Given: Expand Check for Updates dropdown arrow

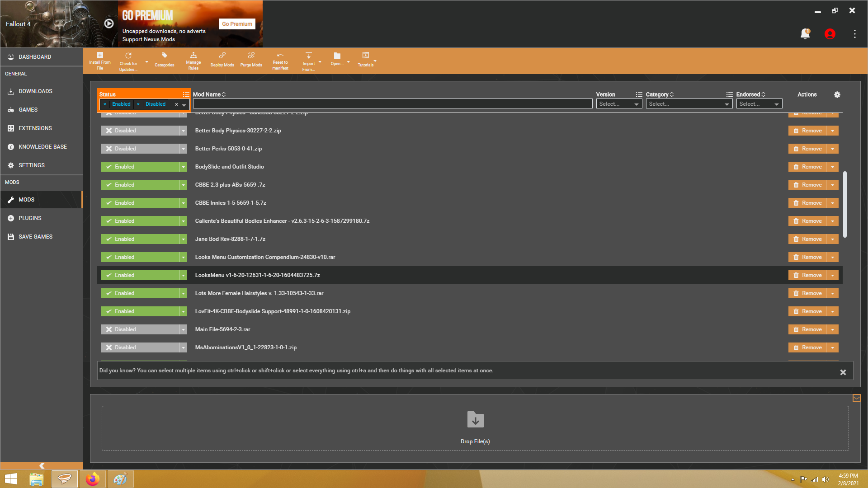Looking at the screenshot, I should 146,62.
